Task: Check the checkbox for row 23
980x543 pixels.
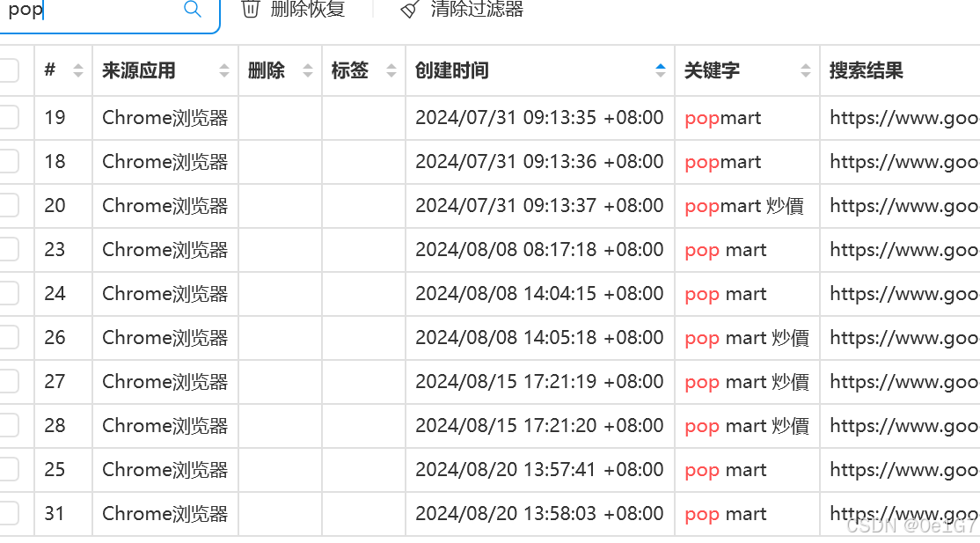Action: point(8,249)
